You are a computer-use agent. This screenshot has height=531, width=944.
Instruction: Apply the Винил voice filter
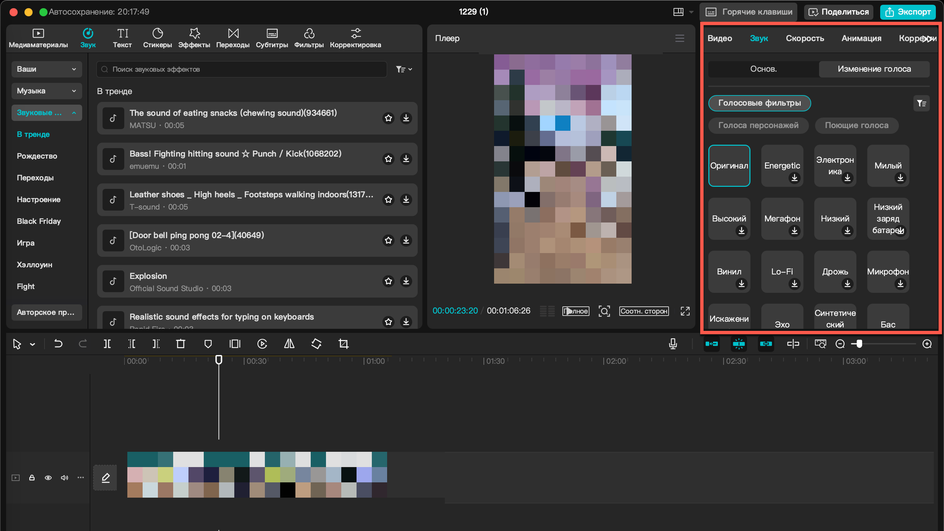[729, 272]
